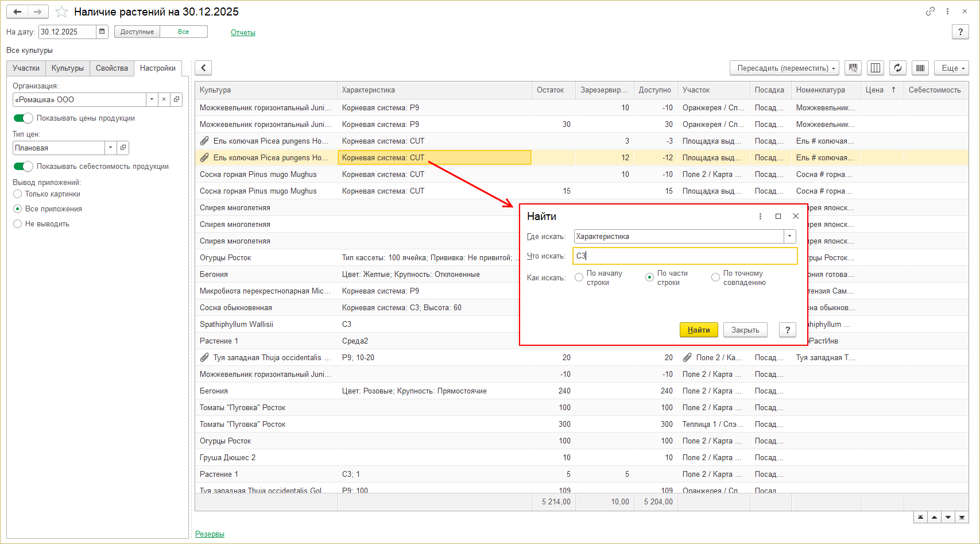
Task: Expand the 'Тип цен' dropdown
Action: click(x=110, y=148)
